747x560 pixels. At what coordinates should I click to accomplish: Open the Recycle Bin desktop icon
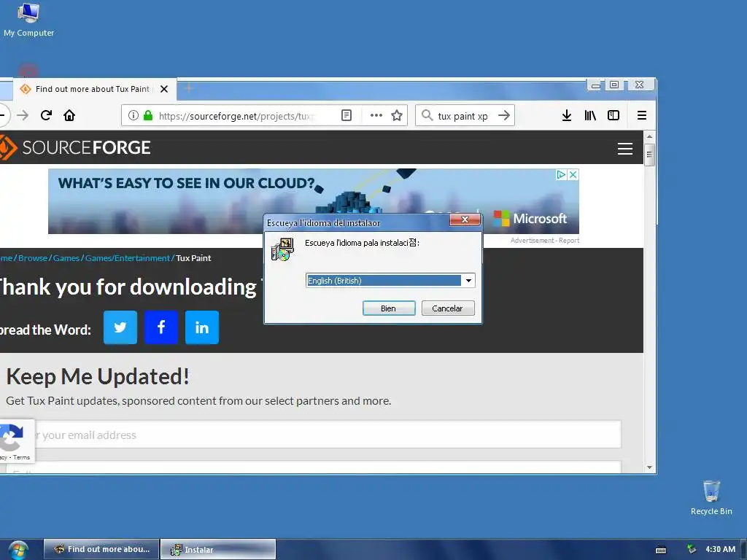711,497
